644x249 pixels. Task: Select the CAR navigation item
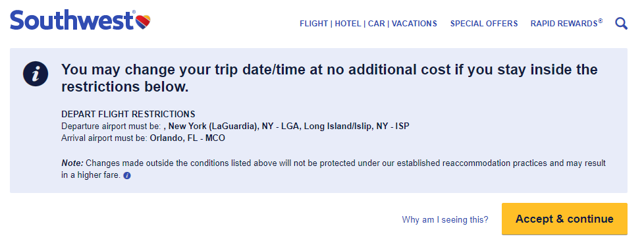tap(376, 24)
